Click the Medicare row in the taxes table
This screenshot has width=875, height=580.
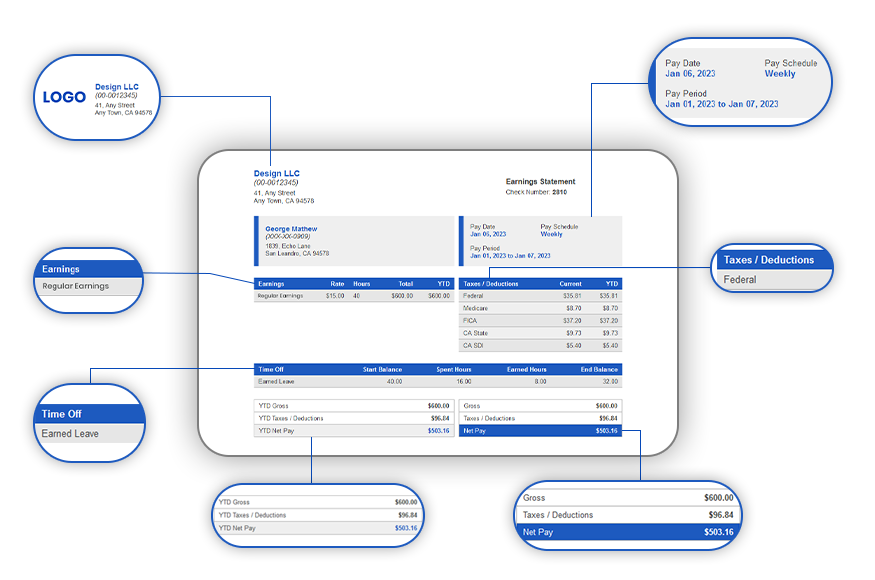(540, 308)
